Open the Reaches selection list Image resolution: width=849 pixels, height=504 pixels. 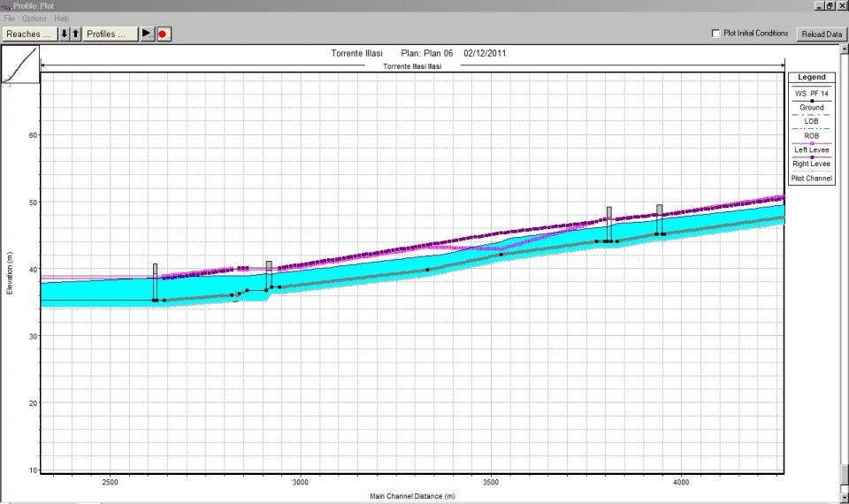tap(28, 34)
